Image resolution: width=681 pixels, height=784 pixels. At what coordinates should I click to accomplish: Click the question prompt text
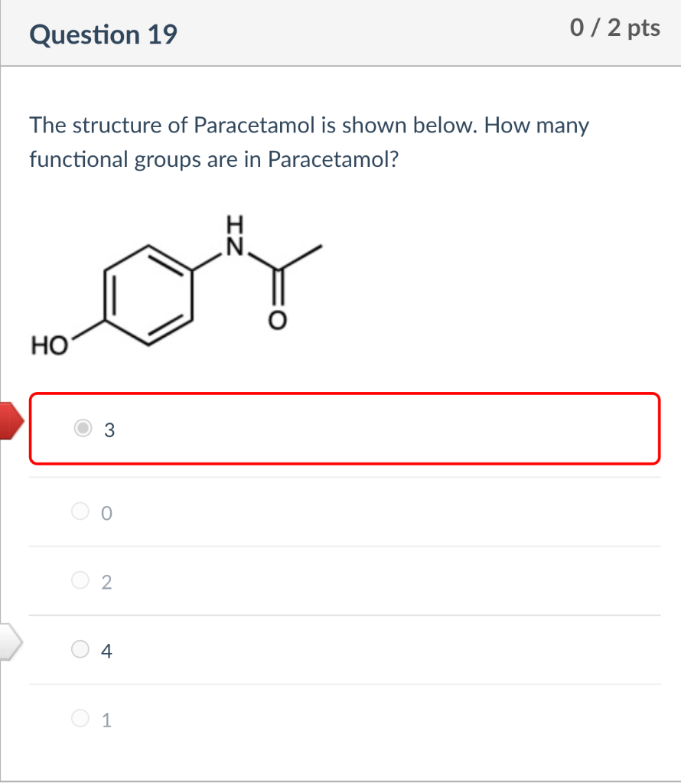(306, 142)
